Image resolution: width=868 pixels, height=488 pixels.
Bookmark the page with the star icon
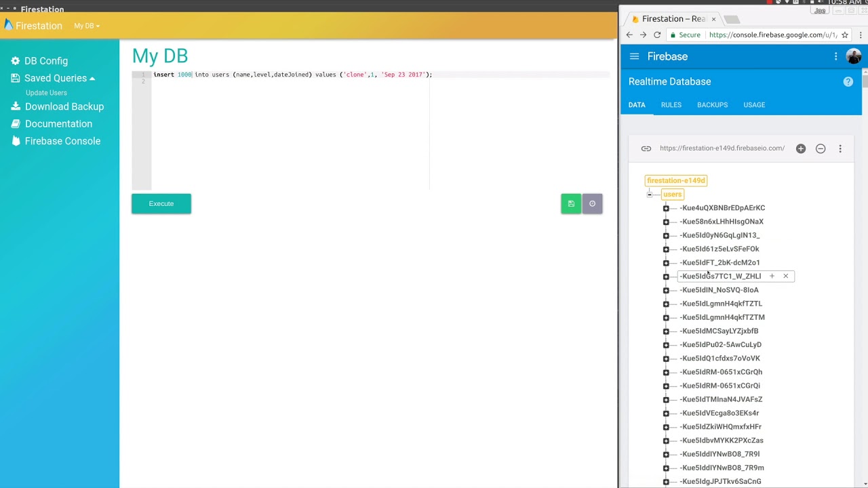pyautogui.click(x=845, y=35)
